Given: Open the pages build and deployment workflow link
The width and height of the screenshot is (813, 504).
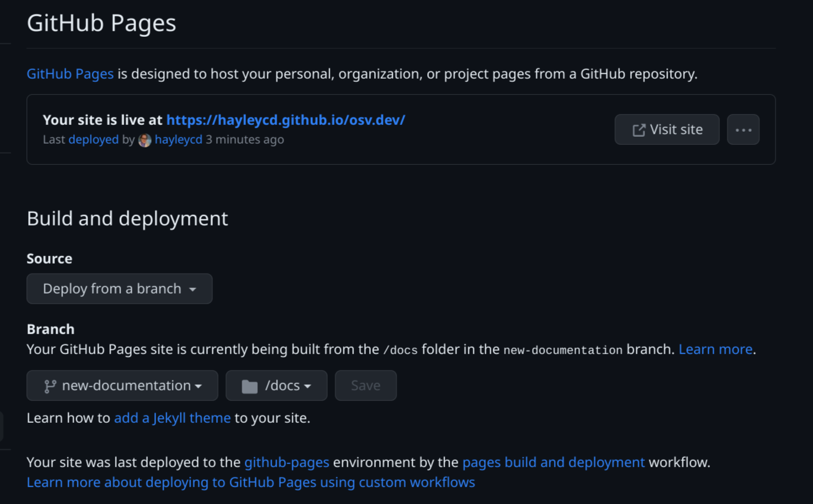Looking at the screenshot, I should (x=553, y=462).
